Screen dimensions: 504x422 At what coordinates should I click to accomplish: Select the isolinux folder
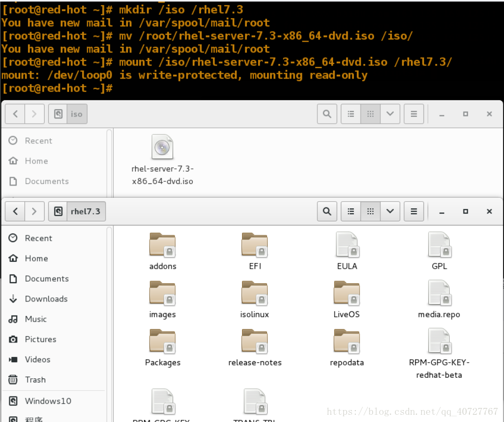coord(255,299)
